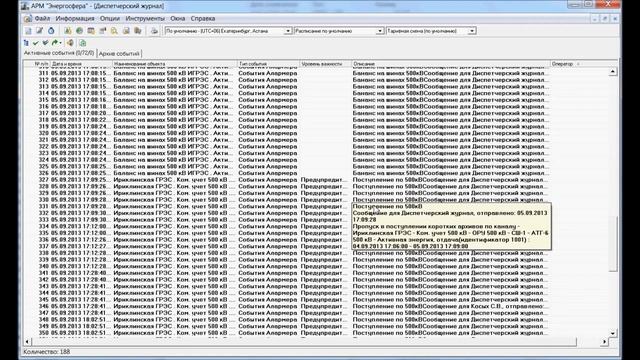640x360 pixels.
Task: Click the speaker sound icon
Action: 70,43
